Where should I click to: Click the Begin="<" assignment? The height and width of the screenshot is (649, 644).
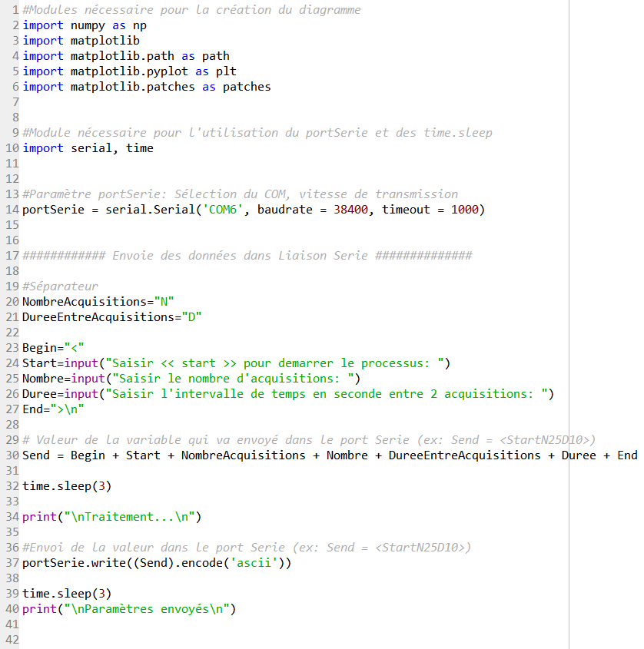click(53, 348)
